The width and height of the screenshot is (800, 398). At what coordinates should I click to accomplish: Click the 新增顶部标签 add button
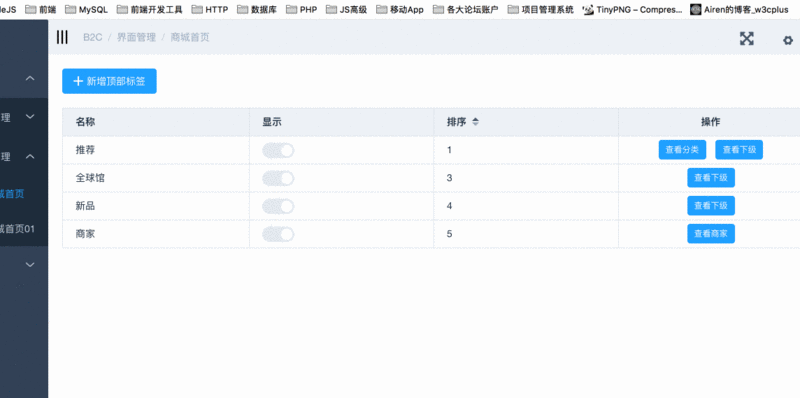tap(109, 81)
